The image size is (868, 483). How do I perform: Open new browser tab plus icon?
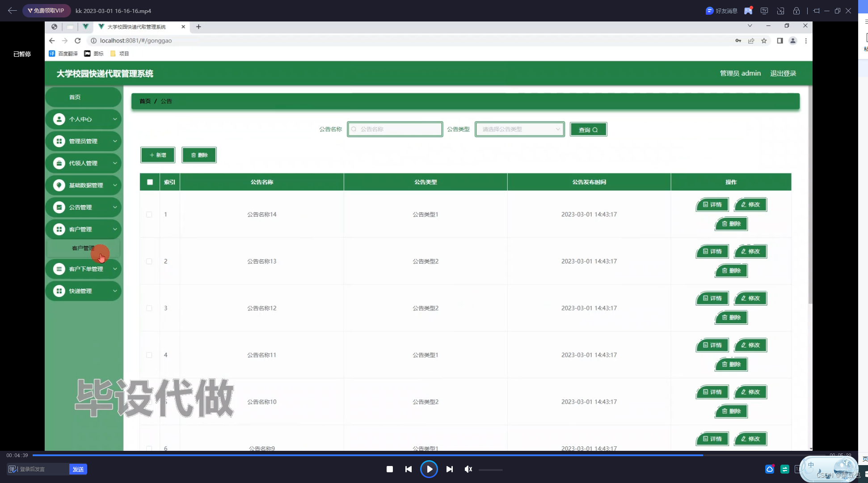click(x=198, y=27)
